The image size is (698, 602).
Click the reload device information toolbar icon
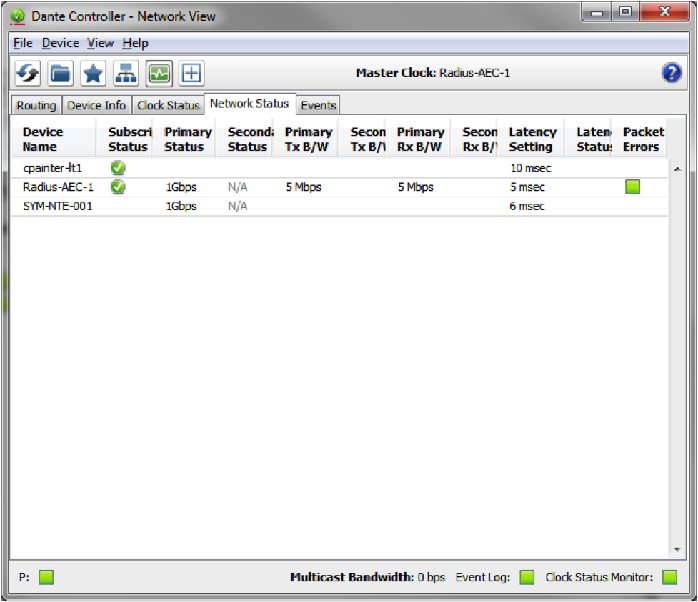click(27, 73)
